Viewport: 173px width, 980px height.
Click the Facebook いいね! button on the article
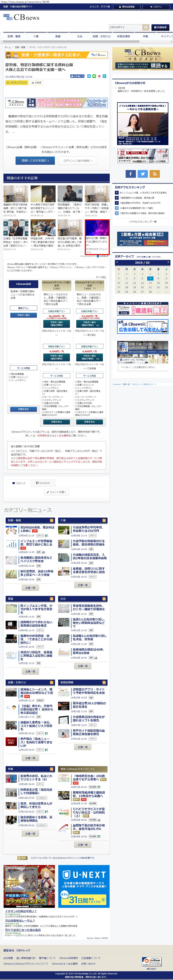pyautogui.click(x=78, y=76)
